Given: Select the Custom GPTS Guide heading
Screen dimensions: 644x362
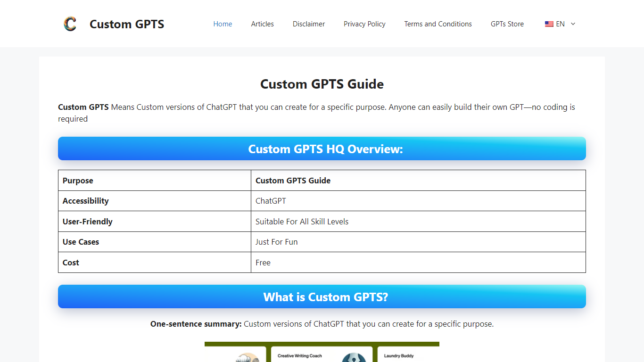Looking at the screenshot, I should tap(322, 84).
